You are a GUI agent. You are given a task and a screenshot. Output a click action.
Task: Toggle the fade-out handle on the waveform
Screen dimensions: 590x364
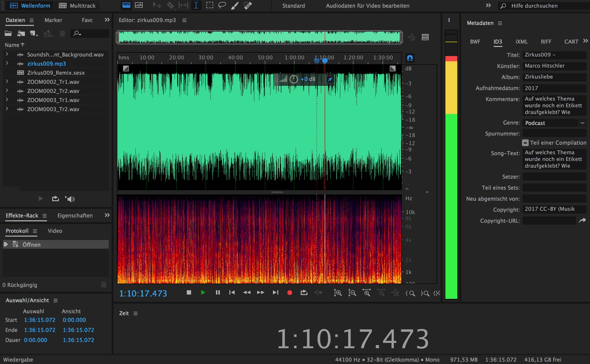393,68
